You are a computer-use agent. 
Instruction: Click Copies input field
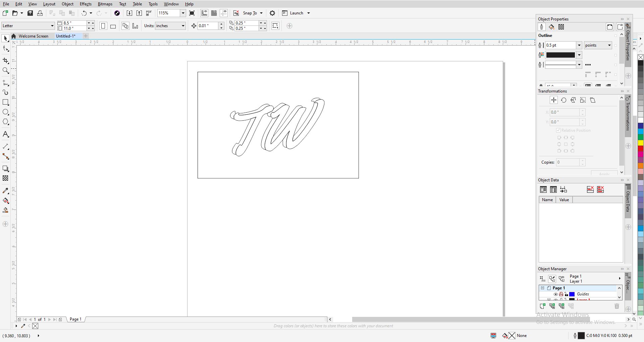[568, 162]
